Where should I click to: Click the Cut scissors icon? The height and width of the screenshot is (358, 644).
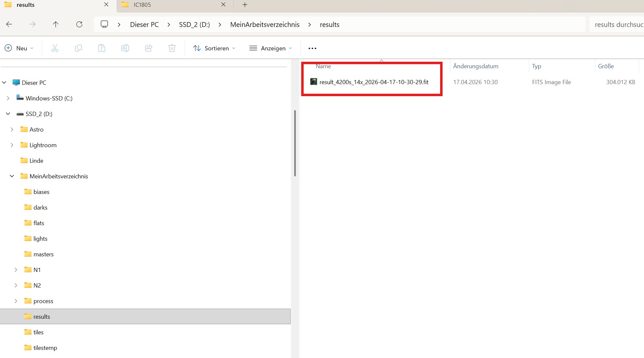click(x=55, y=48)
